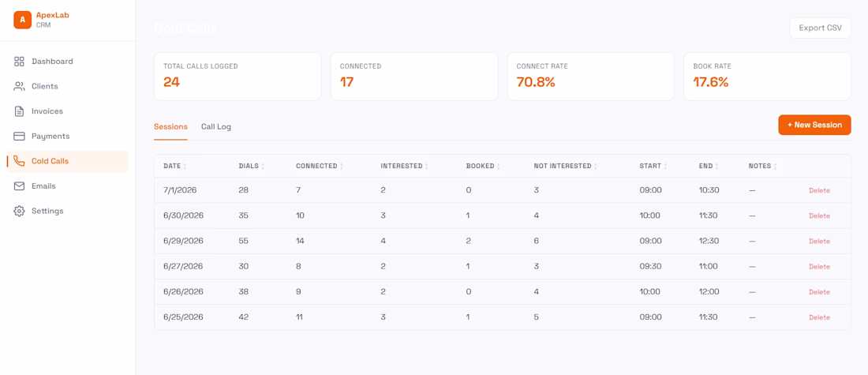This screenshot has height=375, width=868.
Task: Click the Settings gear icon
Action: pyautogui.click(x=19, y=211)
